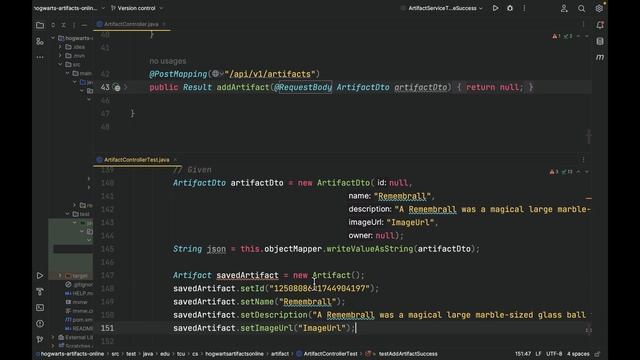Expand the target folder

click(x=60, y=276)
